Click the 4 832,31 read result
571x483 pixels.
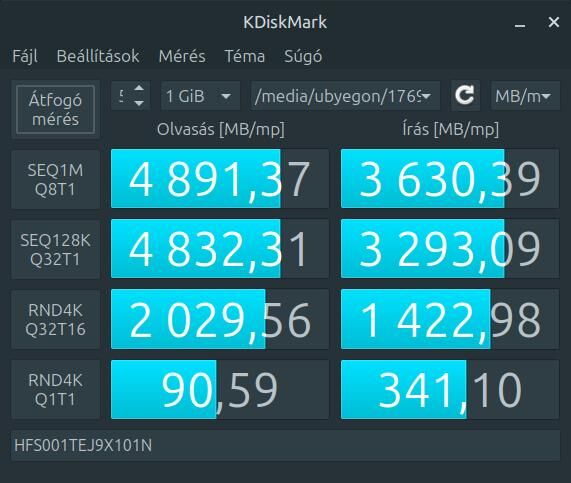(x=220, y=249)
